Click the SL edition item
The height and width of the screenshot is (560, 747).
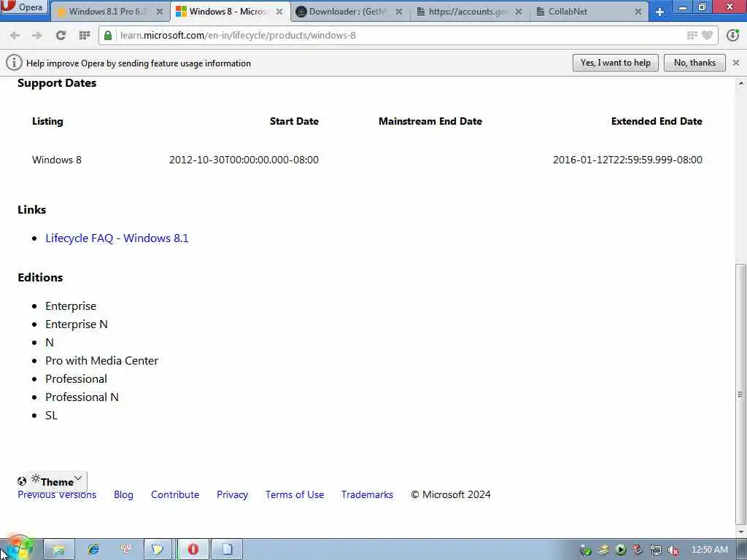click(x=51, y=416)
